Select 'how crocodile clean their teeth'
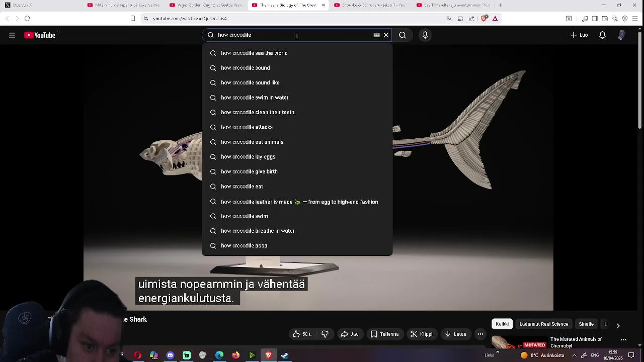Viewport: 644px width, 362px height. pos(297,112)
